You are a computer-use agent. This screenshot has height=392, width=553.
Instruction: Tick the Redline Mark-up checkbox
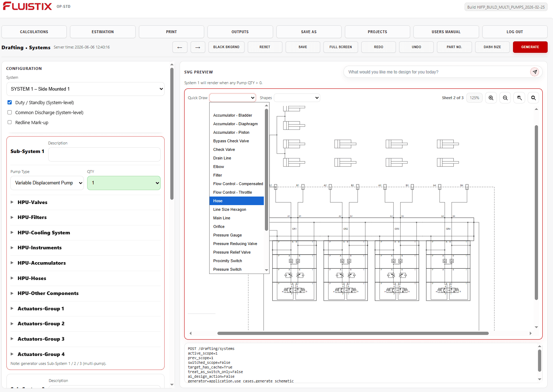coord(10,122)
